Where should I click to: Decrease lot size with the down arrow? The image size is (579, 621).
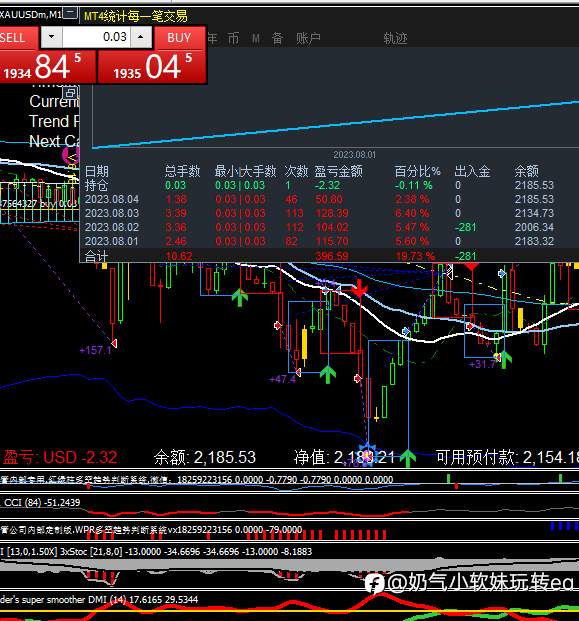[51, 37]
